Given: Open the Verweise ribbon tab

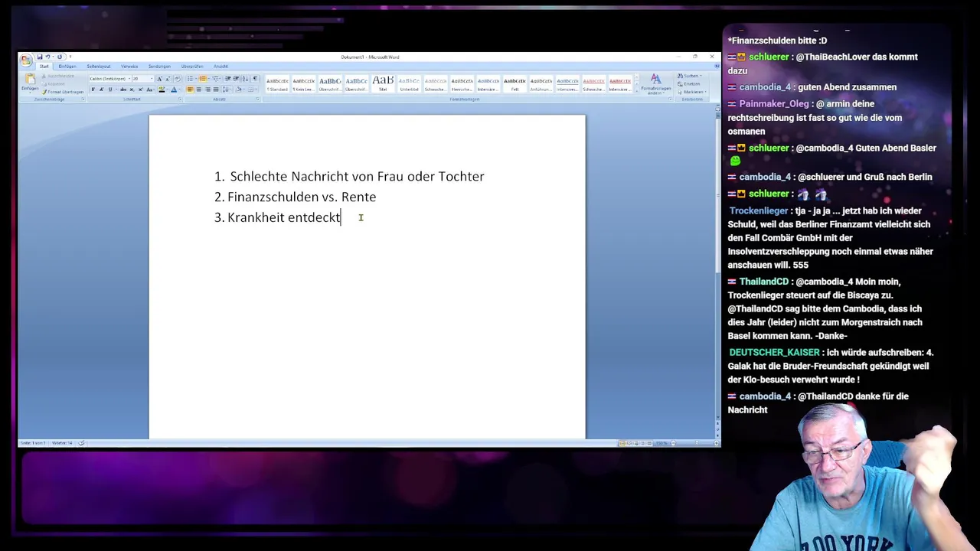Looking at the screenshot, I should (x=129, y=67).
